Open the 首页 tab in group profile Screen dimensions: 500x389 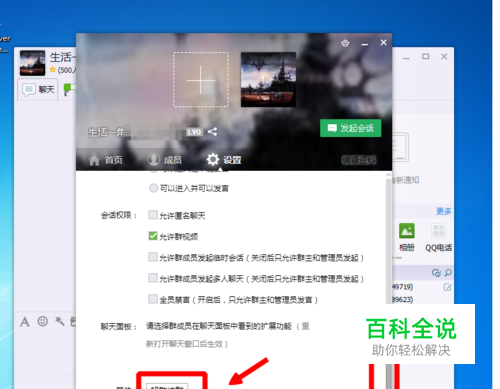(106, 160)
